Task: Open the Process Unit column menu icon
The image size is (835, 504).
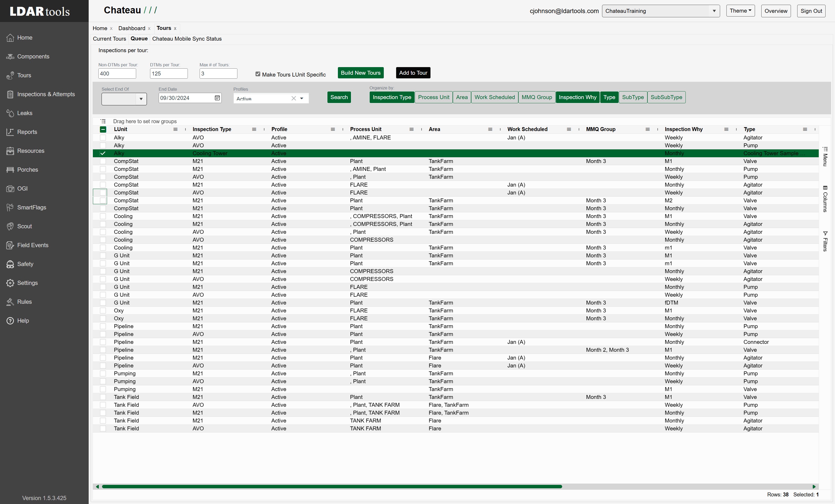Action: point(411,129)
